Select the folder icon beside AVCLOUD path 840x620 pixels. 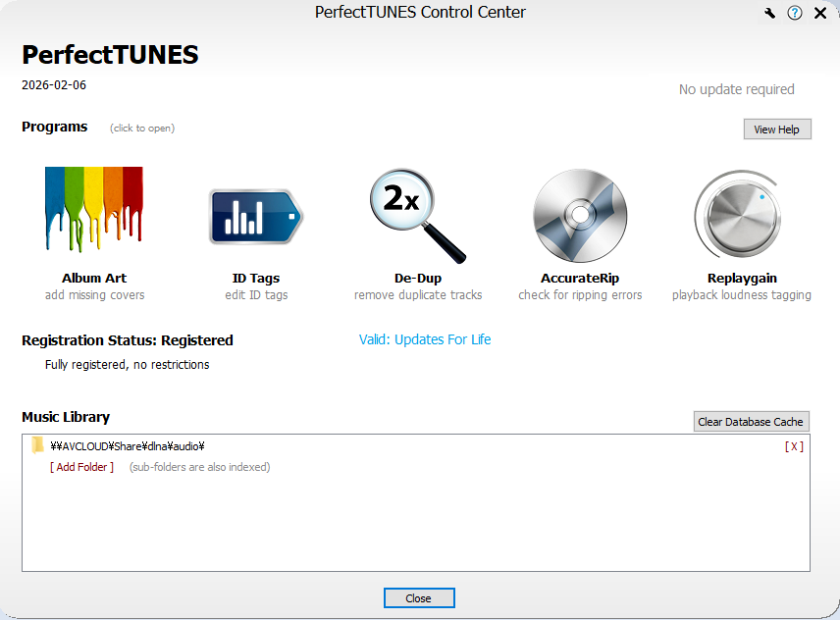tap(37, 445)
